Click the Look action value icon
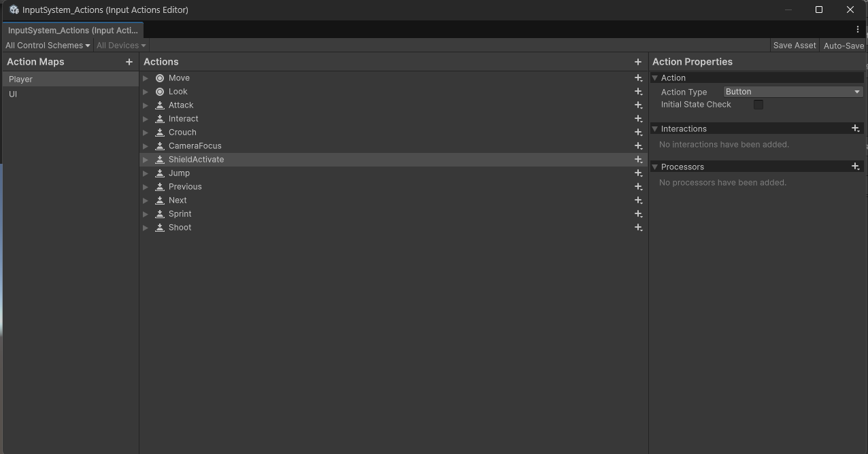This screenshot has width=868, height=454. tap(160, 92)
